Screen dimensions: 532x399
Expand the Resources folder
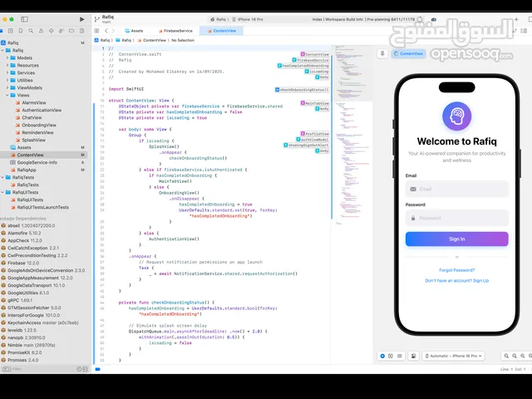coord(7,65)
